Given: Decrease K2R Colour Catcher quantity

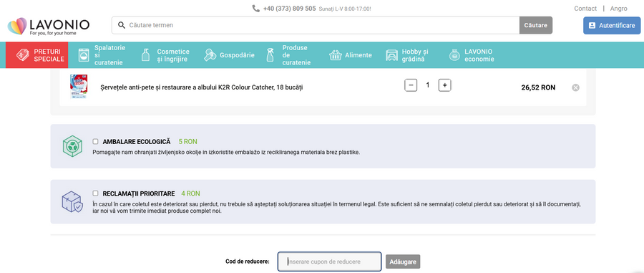Looking at the screenshot, I should pos(411,85).
